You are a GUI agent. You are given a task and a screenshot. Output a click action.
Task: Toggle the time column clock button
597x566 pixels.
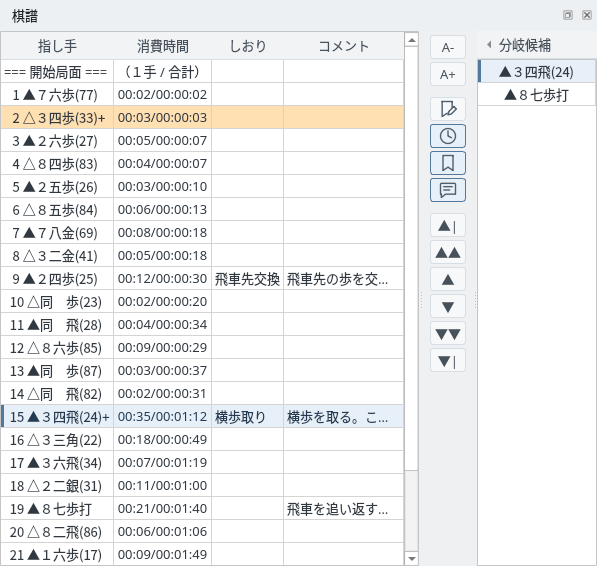click(x=448, y=136)
